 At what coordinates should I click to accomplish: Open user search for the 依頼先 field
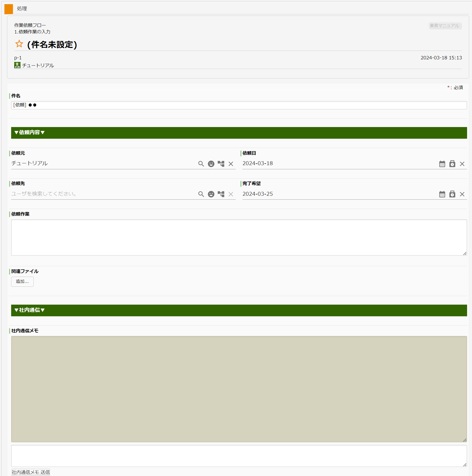201,194
